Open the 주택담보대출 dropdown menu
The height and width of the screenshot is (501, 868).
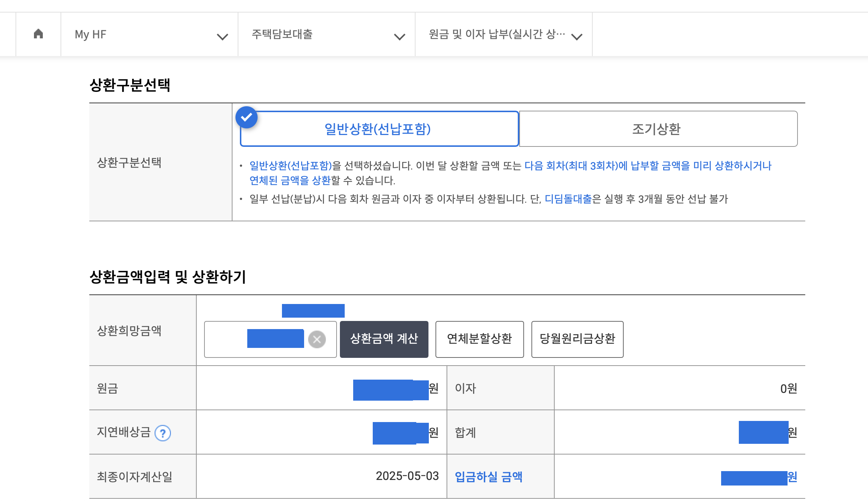point(326,35)
